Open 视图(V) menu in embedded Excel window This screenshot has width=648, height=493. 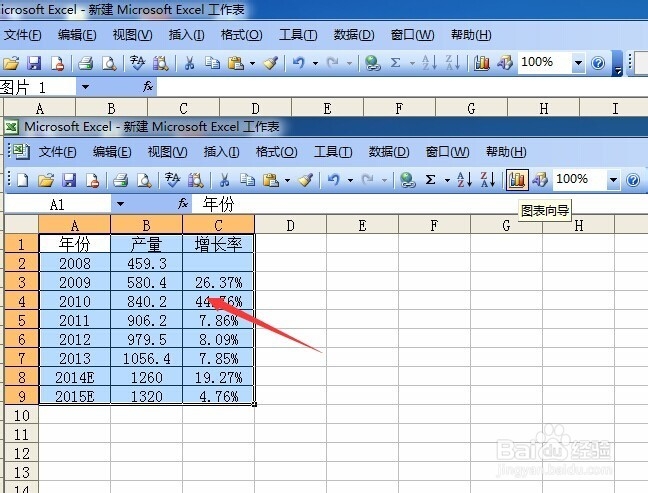(x=167, y=152)
